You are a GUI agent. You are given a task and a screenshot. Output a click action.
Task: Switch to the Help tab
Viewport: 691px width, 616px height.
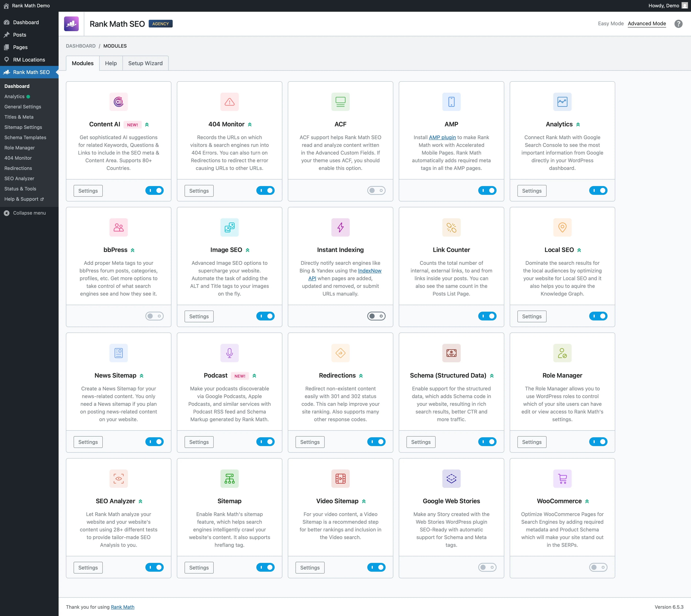click(111, 63)
